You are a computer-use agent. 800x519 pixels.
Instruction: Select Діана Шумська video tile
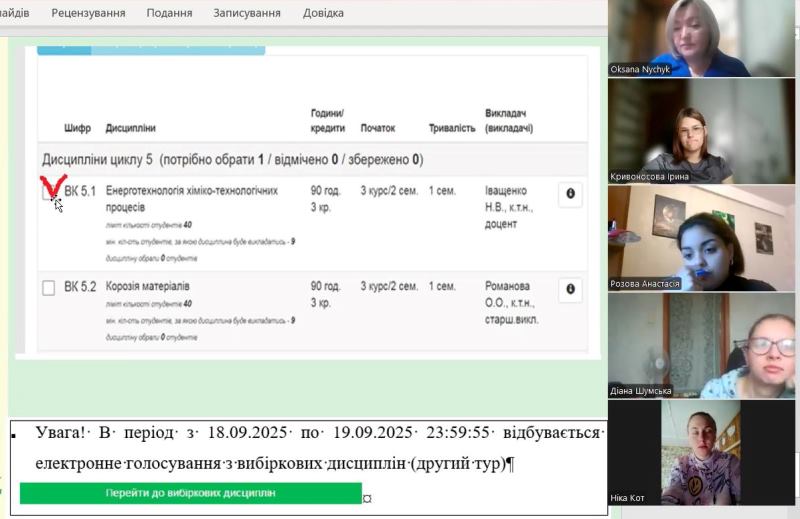pos(701,345)
